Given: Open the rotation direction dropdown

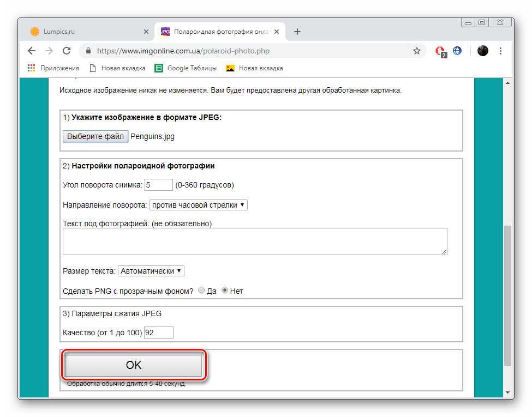Looking at the screenshot, I should (x=199, y=205).
